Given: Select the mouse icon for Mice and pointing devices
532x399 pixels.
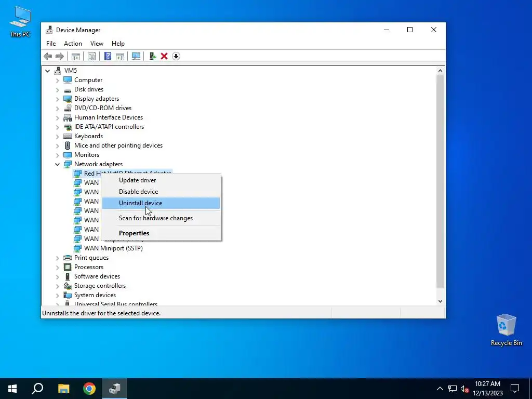Looking at the screenshot, I should [x=68, y=145].
